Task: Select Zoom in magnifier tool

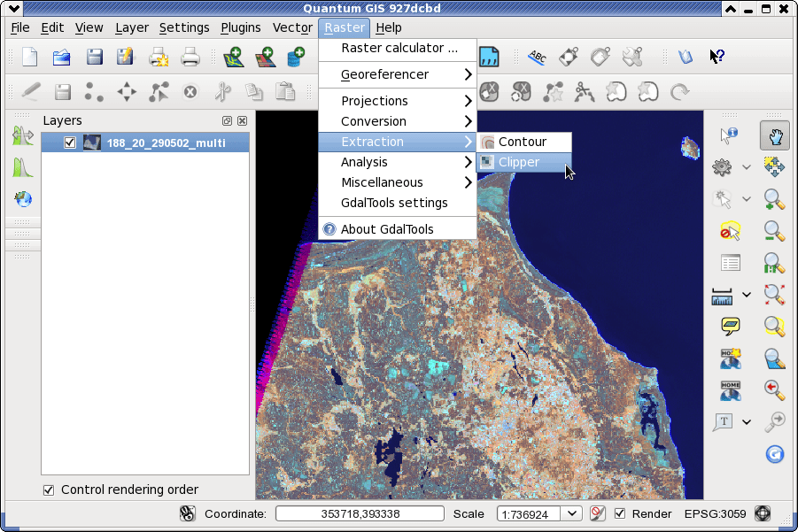Action: tap(774, 199)
